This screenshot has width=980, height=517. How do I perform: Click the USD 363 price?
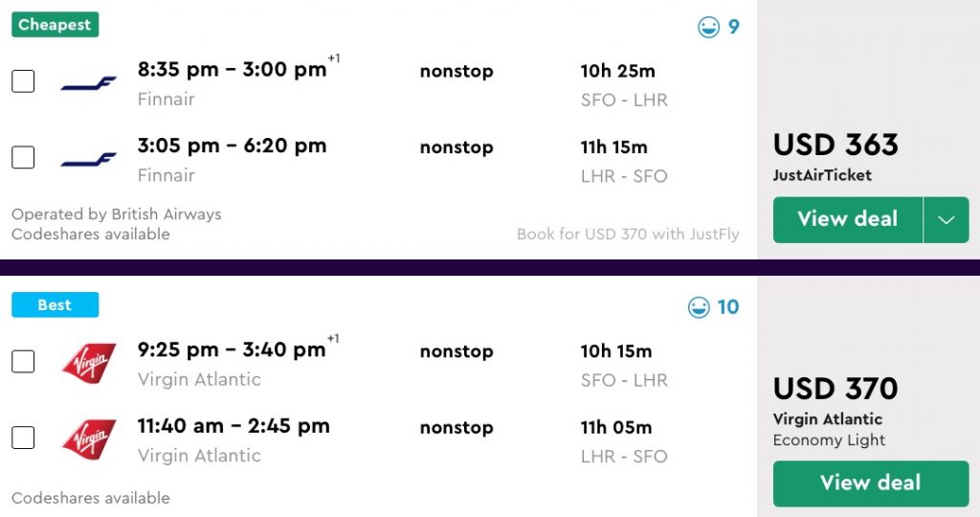pyautogui.click(x=835, y=145)
